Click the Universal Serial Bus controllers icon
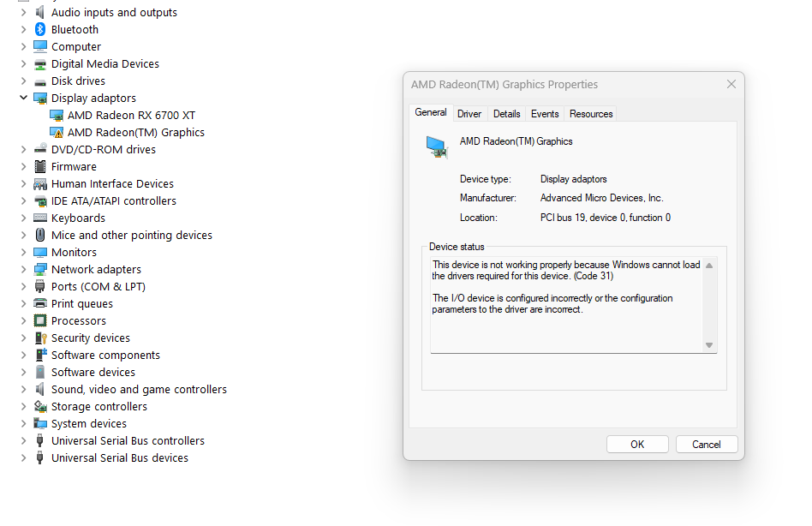Screen dimensions: 812x526 pos(40,440)
